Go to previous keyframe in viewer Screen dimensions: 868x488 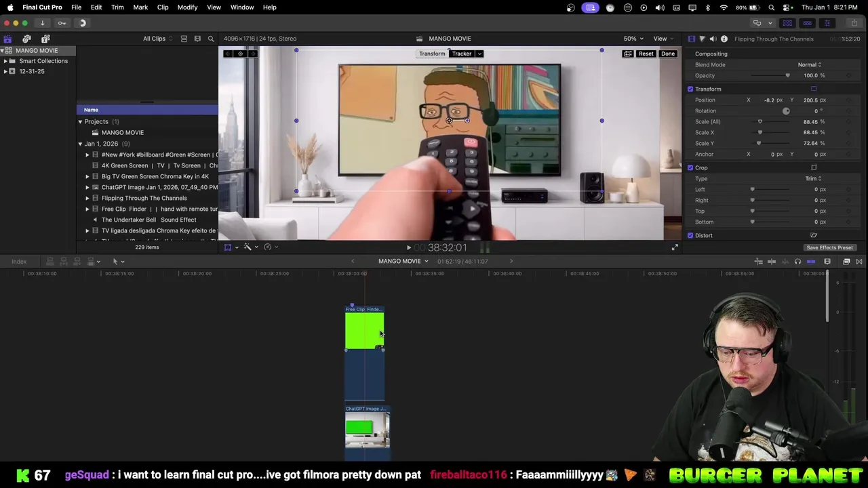228,54
